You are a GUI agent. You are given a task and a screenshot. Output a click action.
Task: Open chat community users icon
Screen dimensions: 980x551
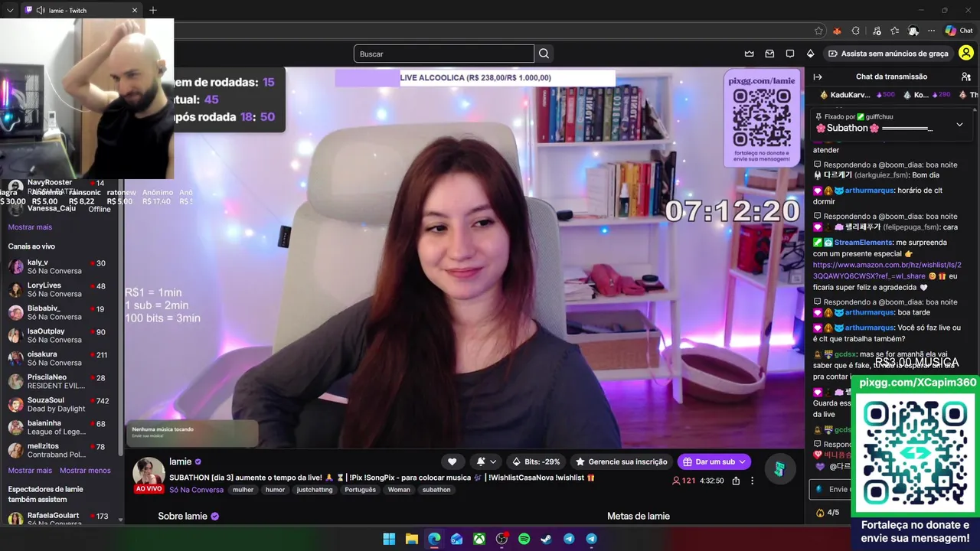click(966, 77)
